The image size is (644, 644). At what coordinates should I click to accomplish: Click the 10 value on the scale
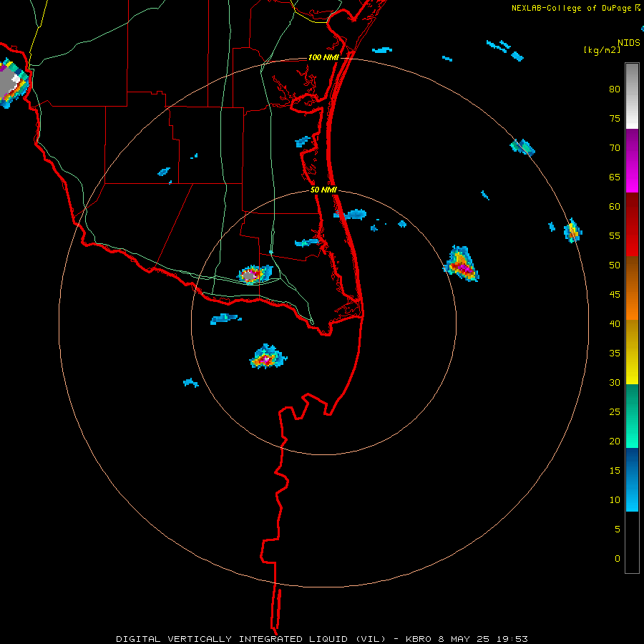pyautogui.click(x=615, y=500)
